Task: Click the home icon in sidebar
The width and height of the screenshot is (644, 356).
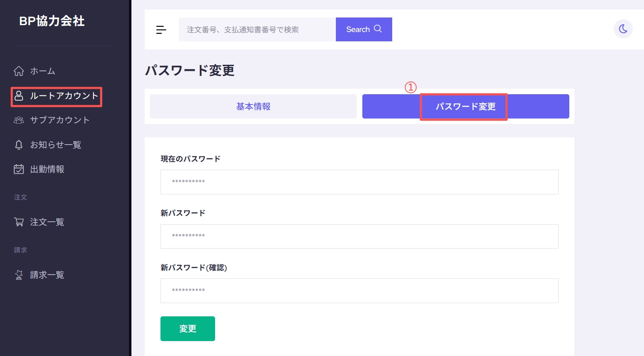Action: point(19,71)
